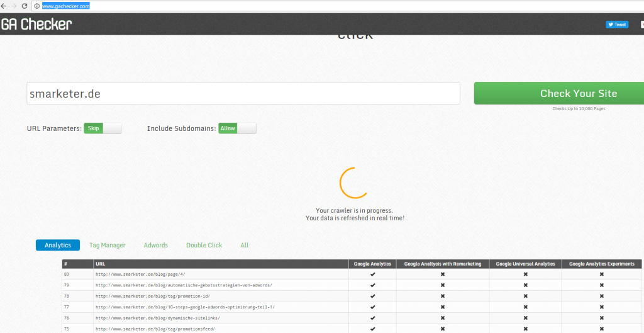Click the Remarketing cross mark in row 78
Viewport: 644px width, 333px height.
pos(443,296)
